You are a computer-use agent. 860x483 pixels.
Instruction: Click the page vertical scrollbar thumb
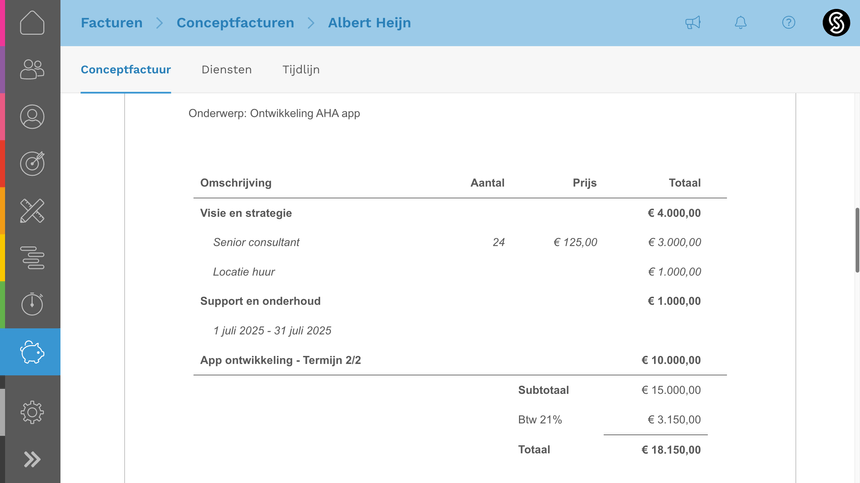857,240
